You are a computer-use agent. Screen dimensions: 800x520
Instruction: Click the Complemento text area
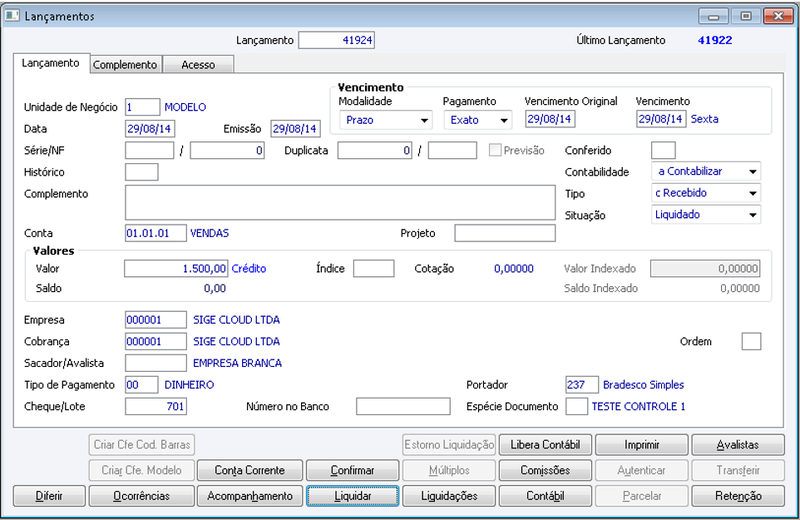tap(340, 203)
